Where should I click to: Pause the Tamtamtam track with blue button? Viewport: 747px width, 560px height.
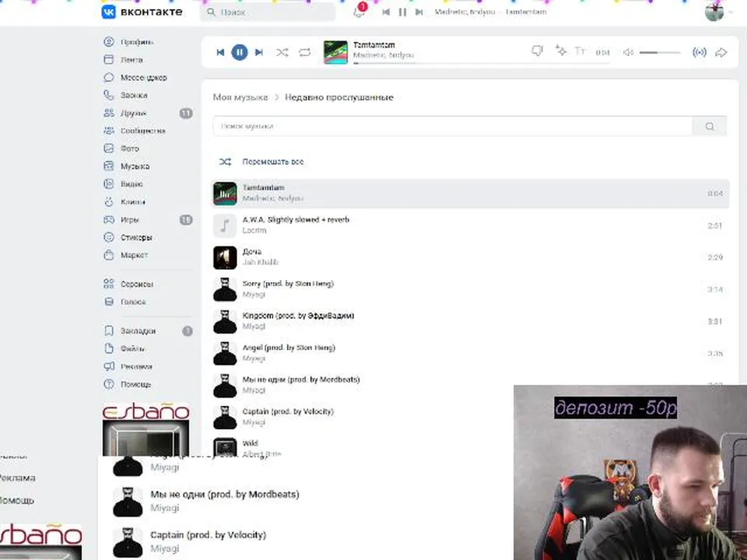[x=240, y=52]
